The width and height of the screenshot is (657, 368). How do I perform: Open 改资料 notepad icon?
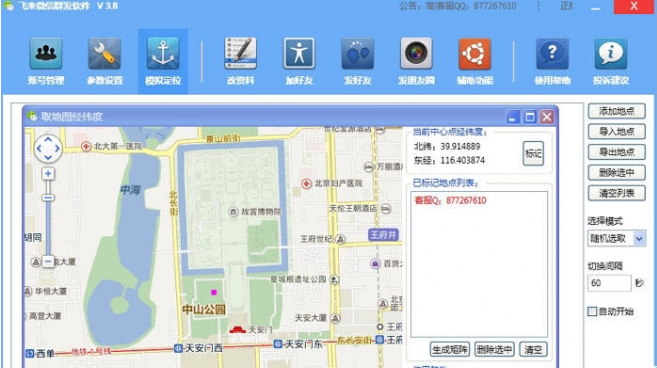[241, 53]
